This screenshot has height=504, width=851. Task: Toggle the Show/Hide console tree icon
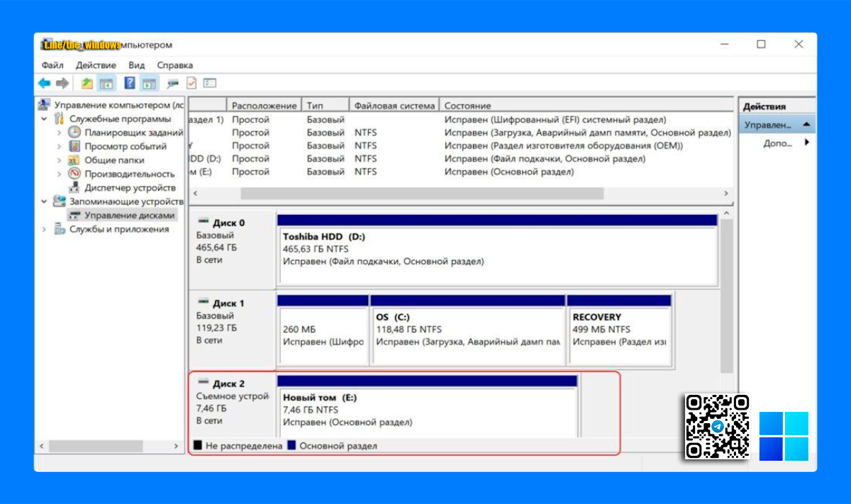pyautogui.click(x=106, y=83)
